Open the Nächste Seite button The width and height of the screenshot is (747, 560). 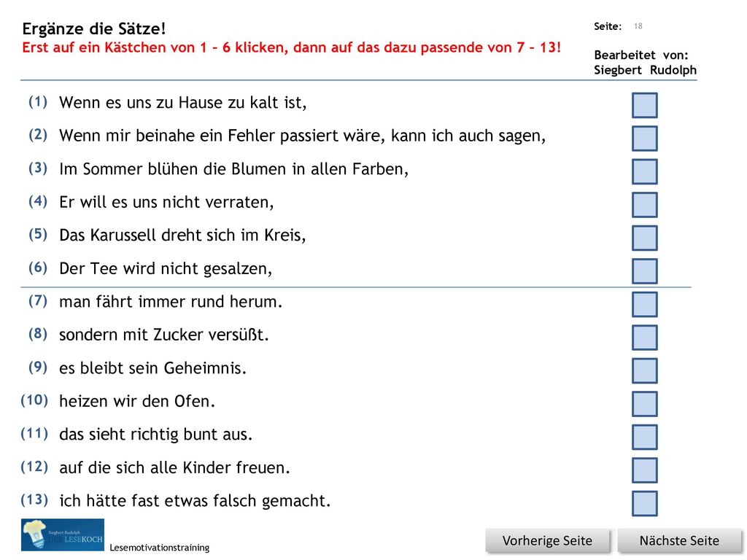[x=679, y=540]
